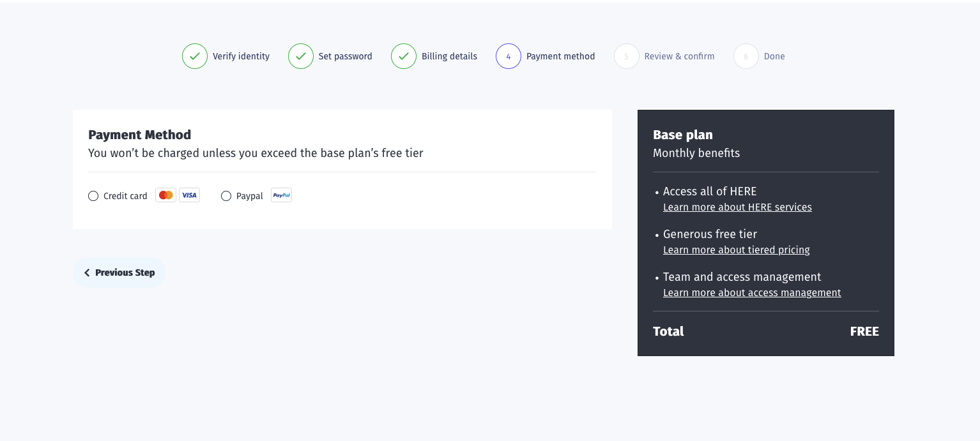Click the Generous free tier text
The height and width of the screenshot is (441, 980).
coord(710,234)
